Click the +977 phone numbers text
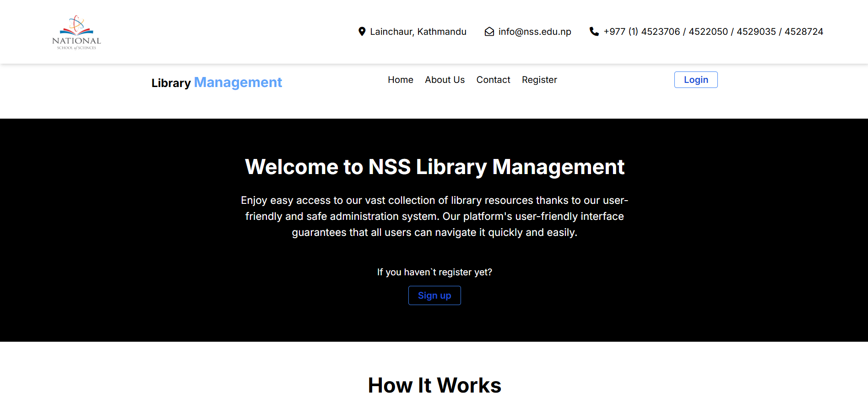 tap(713, 32)
